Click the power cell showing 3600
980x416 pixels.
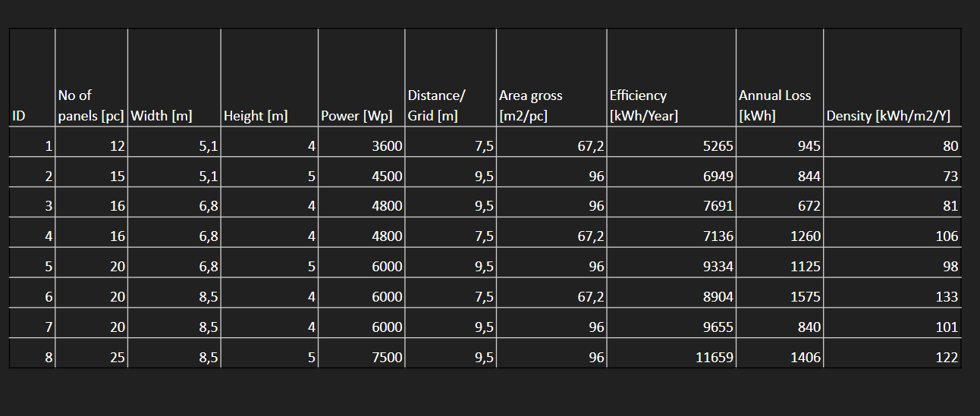coord(387,146)
